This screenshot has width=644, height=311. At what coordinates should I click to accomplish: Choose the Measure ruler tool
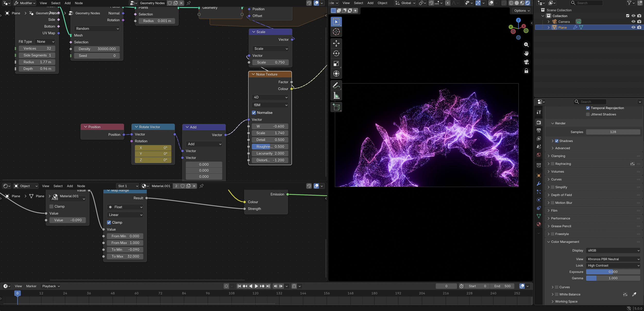pos(336,96)
